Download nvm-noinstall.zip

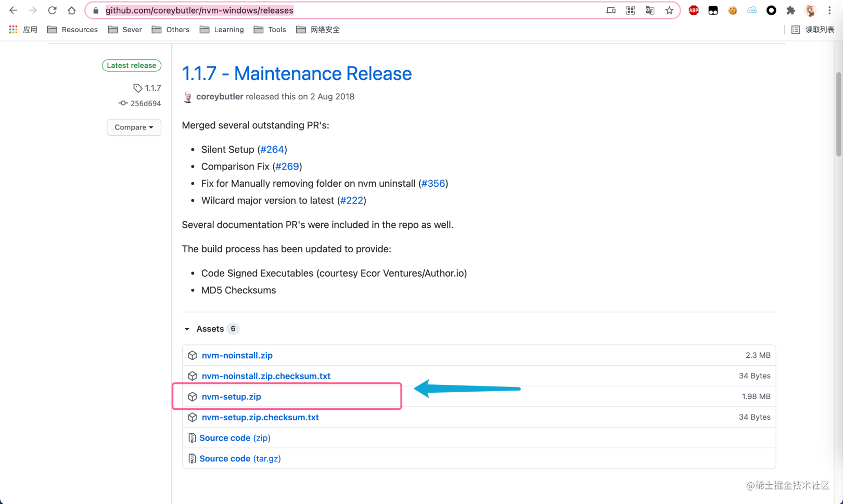click(x=237, y=355)
